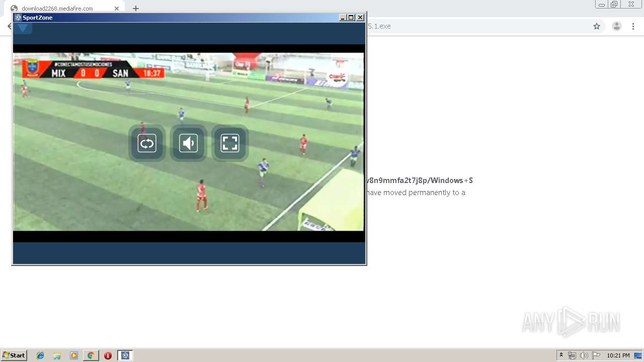Enter fullscreen with the expand icon
644x362 pixels.
tap(230, 143)
